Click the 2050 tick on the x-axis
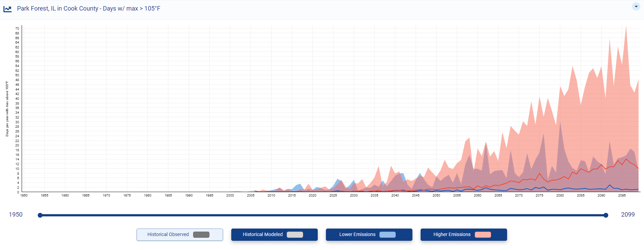 point(436,196)
